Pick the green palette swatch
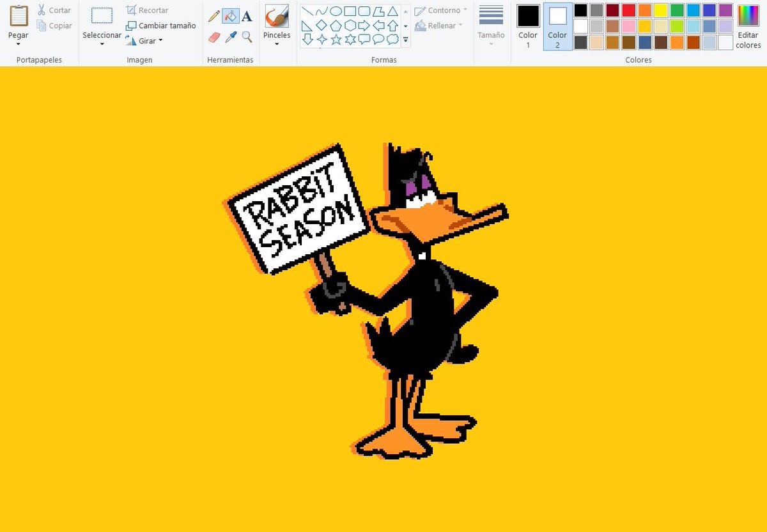 tap(677, 10)
